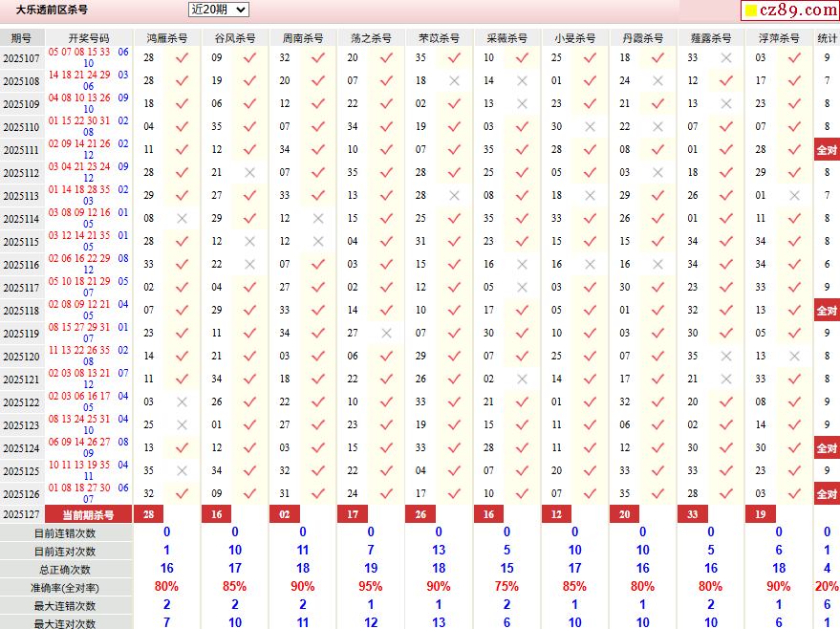This screenshot has width=840, height=629.
Task: Click the cross icon for 鸿雁杀号 in row 2025114
Action: coord(182,218)
